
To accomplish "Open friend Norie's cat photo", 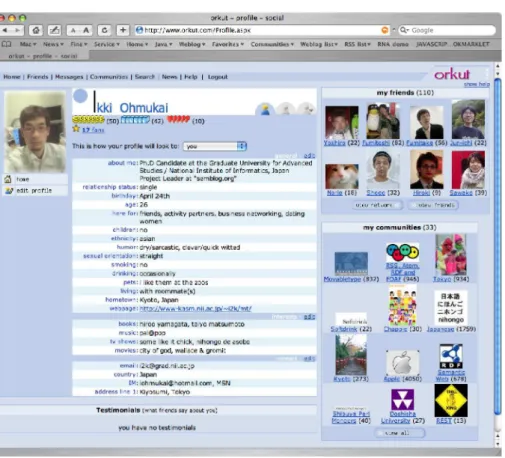I will point(342,176).
